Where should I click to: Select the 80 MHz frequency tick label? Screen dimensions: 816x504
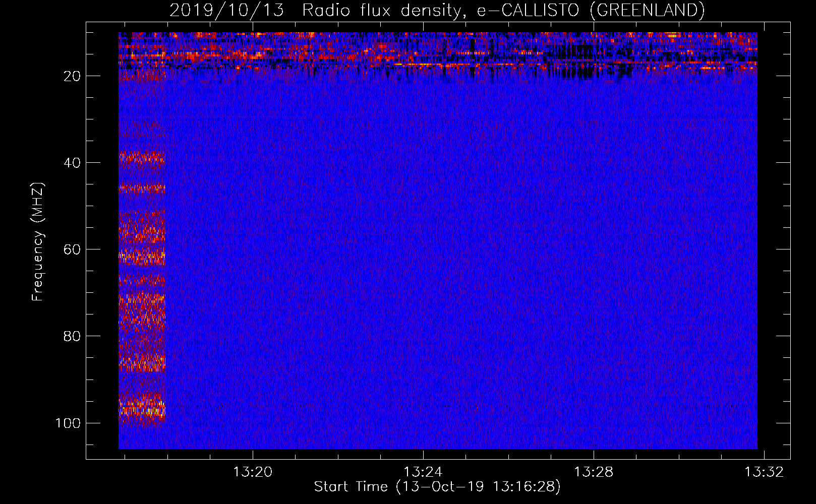point(72,336)
